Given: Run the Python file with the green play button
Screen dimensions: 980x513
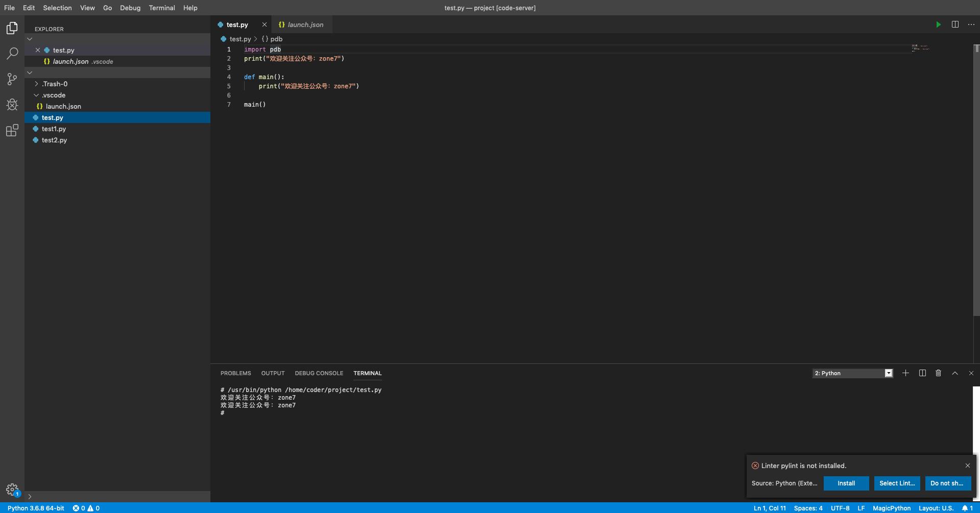Looking at the screenshot, I should coord(938,24).
